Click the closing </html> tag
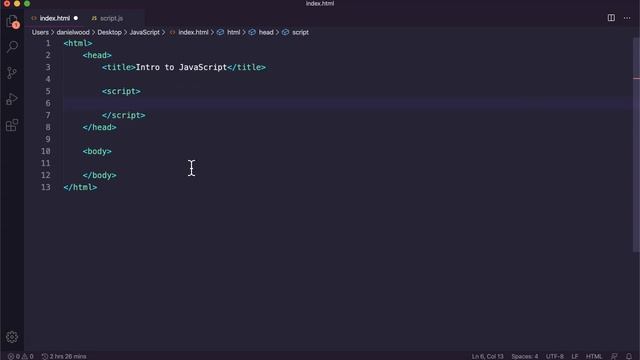 point(80,187)
